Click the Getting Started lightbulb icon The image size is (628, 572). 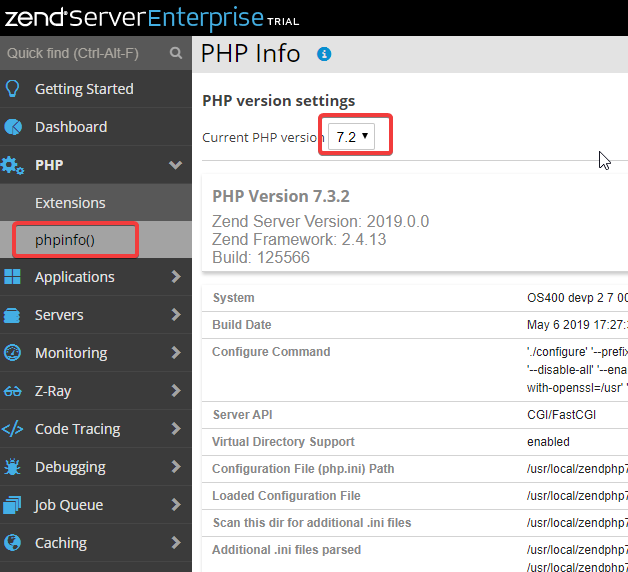(x=13, y=89)
